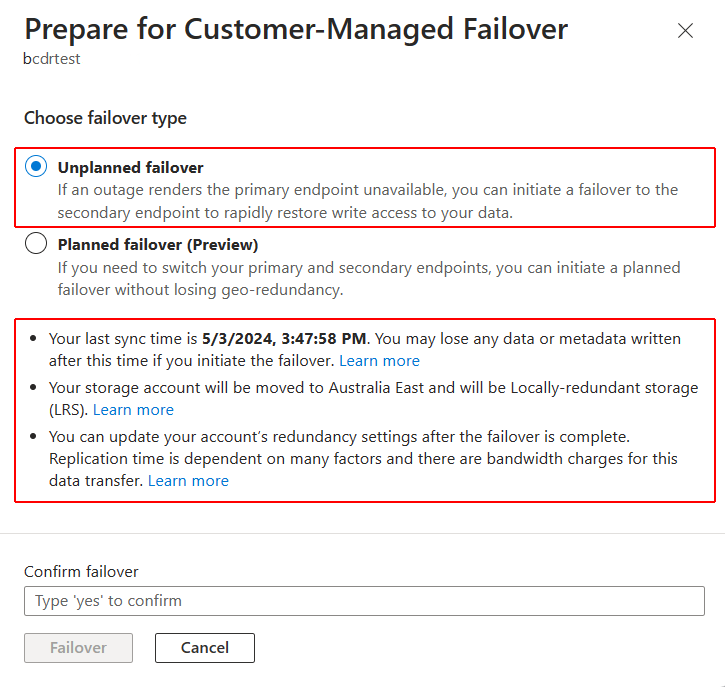Click the planned failover geo-redundancy description
This screenshot has width=725, height=687.
[x=368, y=278]
